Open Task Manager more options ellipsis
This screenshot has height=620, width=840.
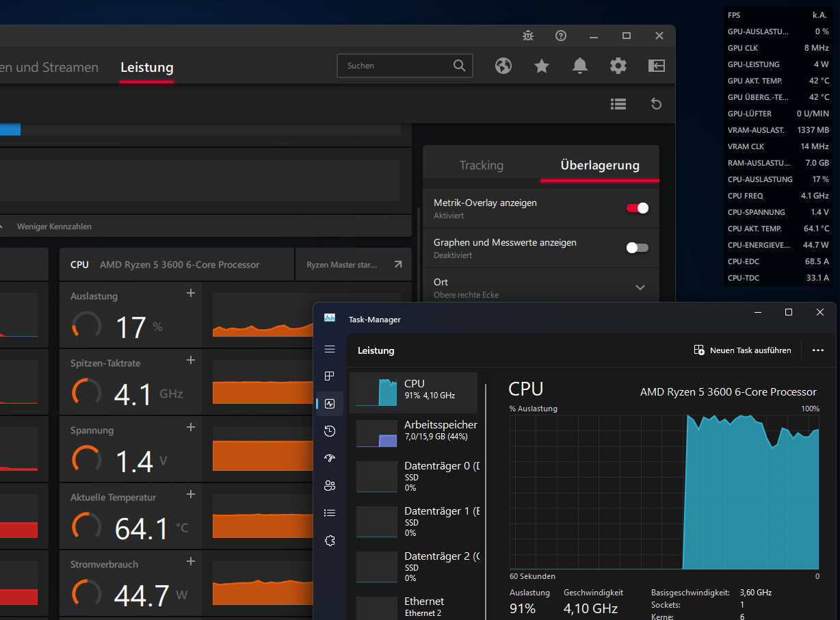point(818,350)
